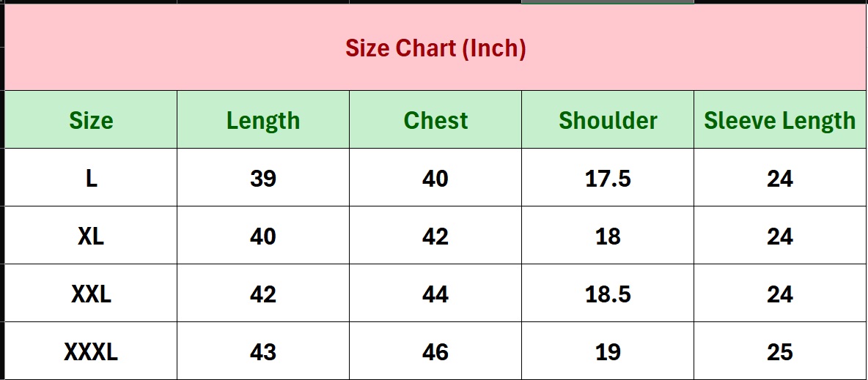This screenshot has height=380, width=868.
Task: Click the Shoulder value 18.5 cell
Action: click(608, 294)
